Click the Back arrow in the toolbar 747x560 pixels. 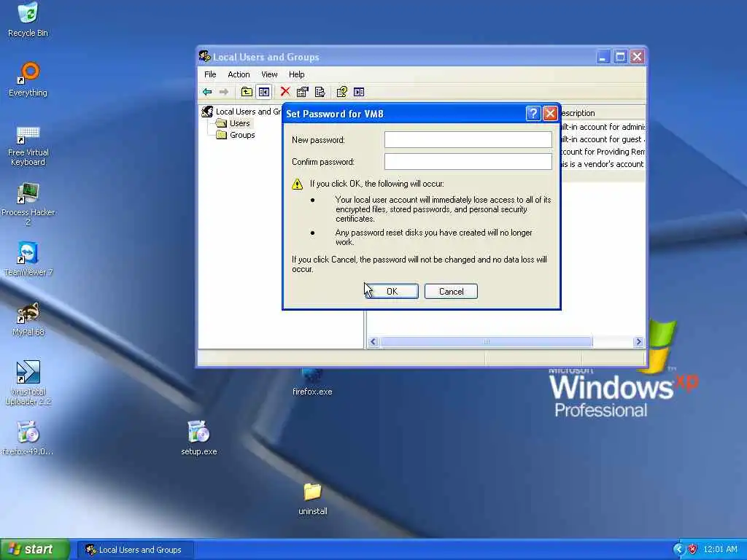207,92
